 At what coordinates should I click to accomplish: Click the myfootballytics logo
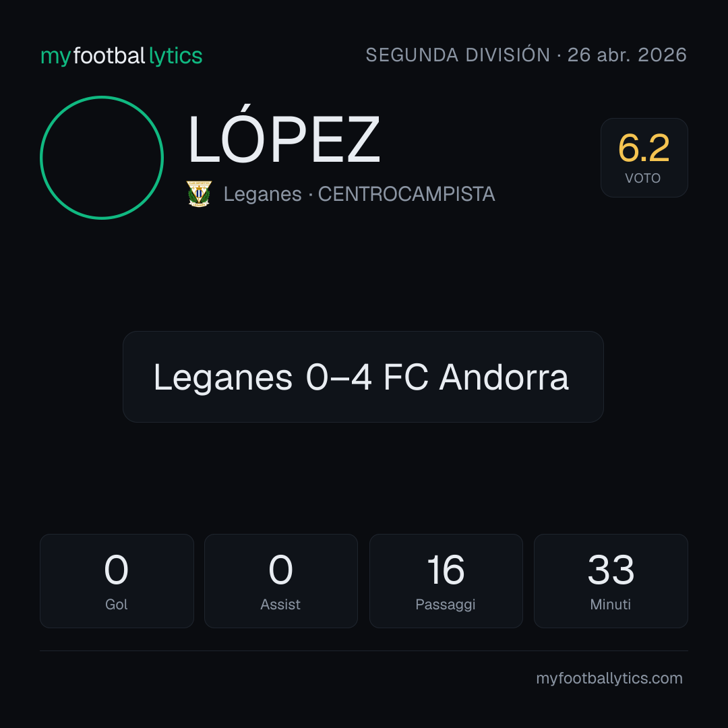[x=121, y=56]
